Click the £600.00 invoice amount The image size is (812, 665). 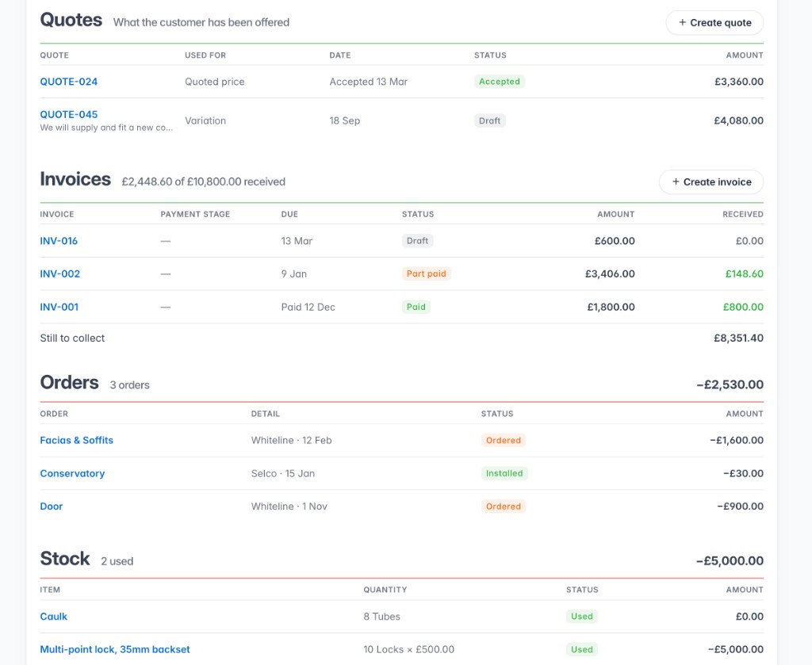click(x=615, y=241)
